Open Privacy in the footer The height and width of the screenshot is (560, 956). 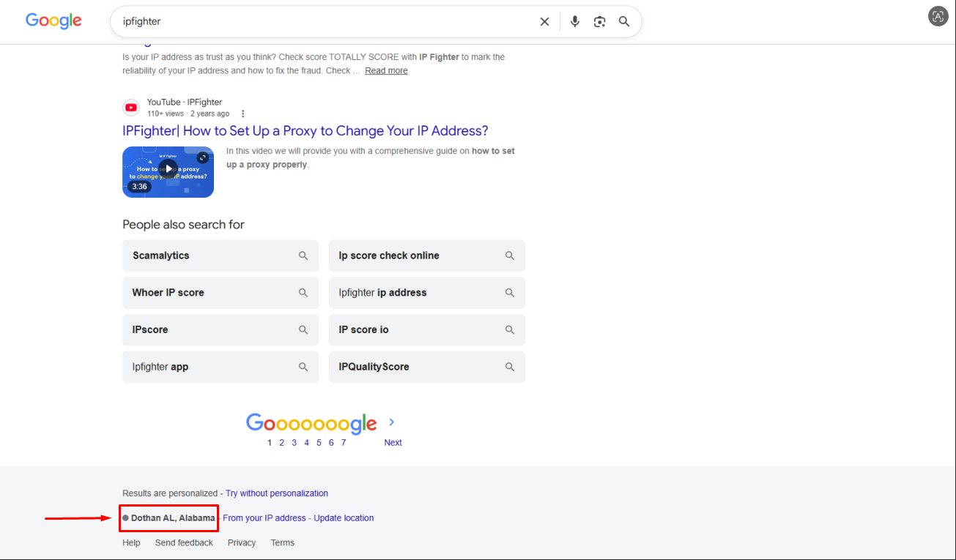(242, 543)
